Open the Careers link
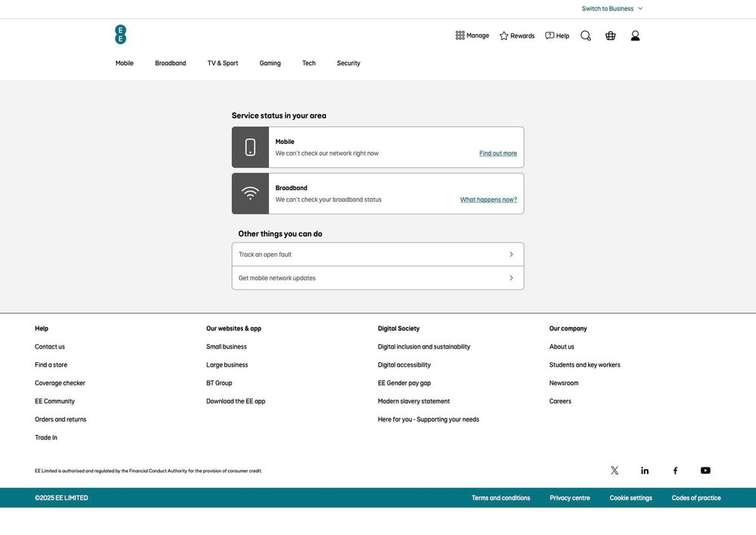Screen dimensions: 756x535 [x=561, y=402]
